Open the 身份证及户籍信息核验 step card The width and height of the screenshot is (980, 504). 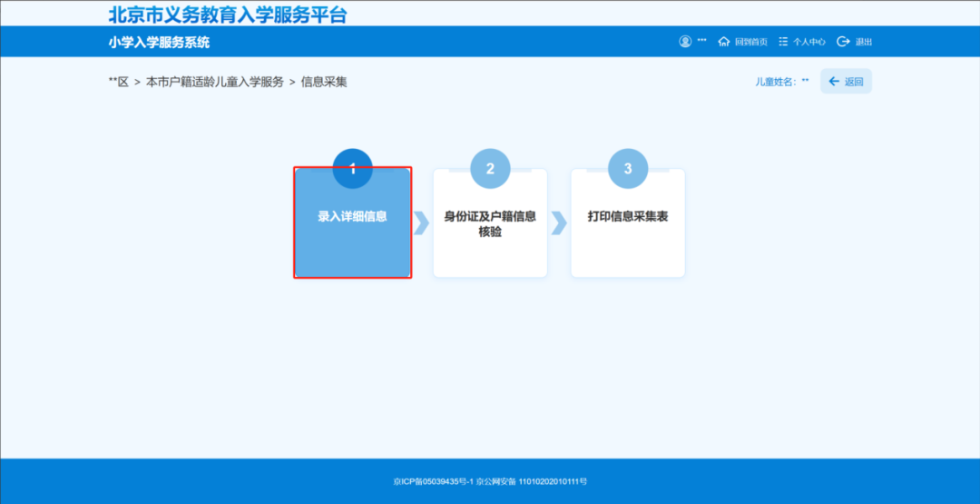[490, 225]
